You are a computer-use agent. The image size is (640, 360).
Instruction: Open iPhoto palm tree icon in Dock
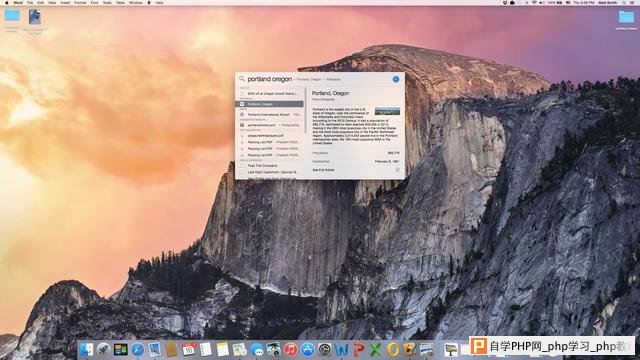(273, 349)
